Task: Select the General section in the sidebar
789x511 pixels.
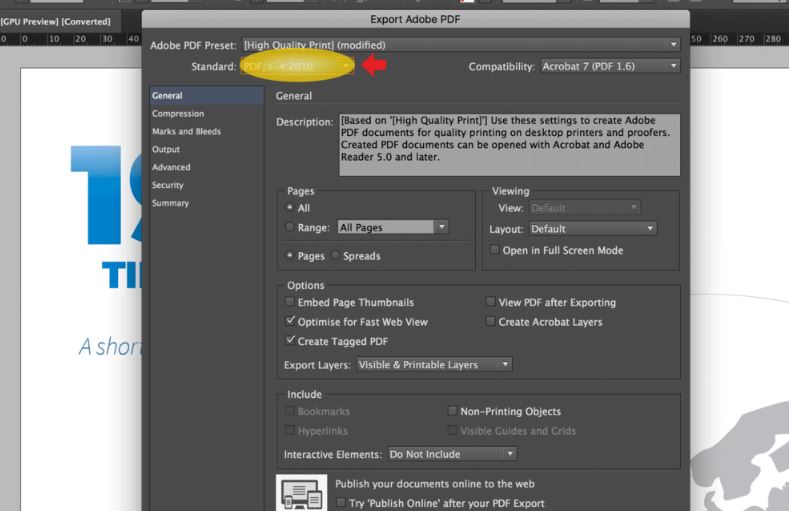Action: point(207,96)
